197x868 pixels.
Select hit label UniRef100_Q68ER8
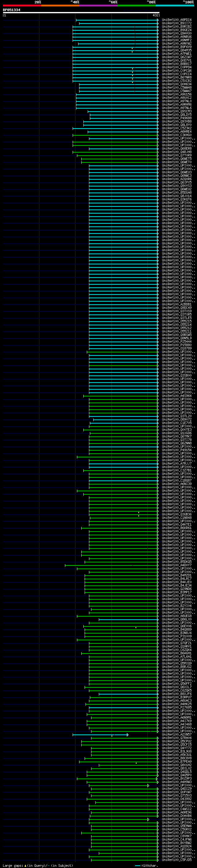click(177, 149)
